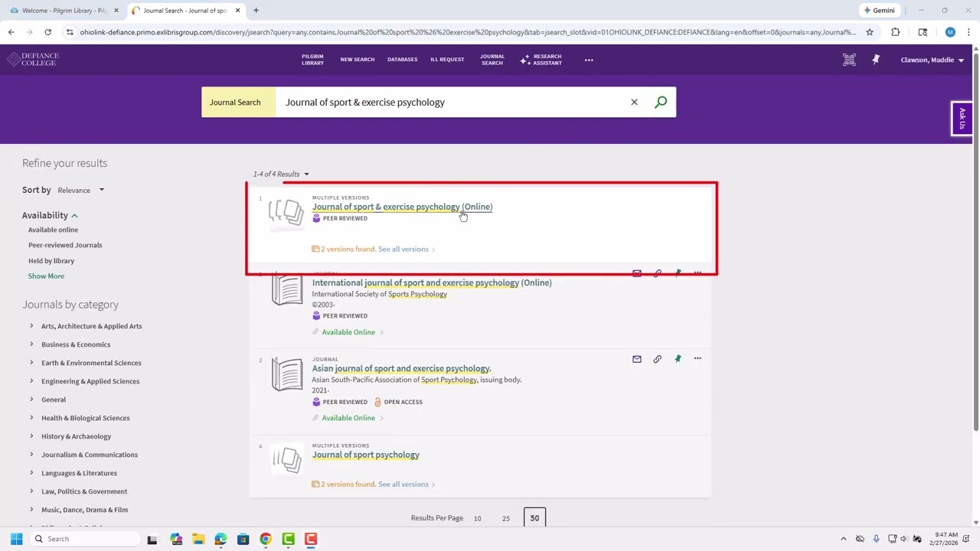
Task: Filter by Available online
Action: click(x=53, y=230)
